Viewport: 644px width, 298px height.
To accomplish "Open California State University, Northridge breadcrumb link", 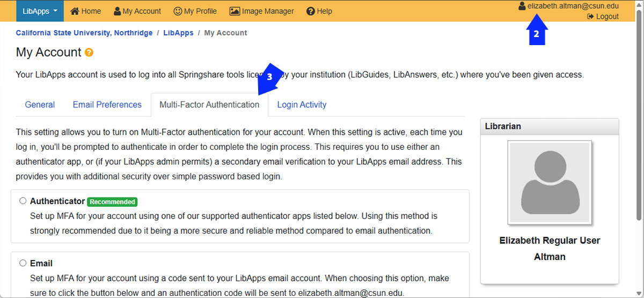I will point(84,33).
